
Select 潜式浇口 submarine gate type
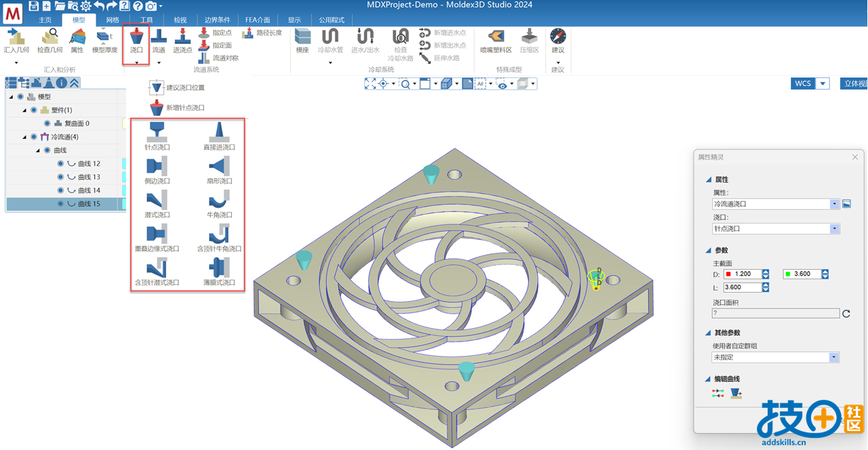(157, 204)
